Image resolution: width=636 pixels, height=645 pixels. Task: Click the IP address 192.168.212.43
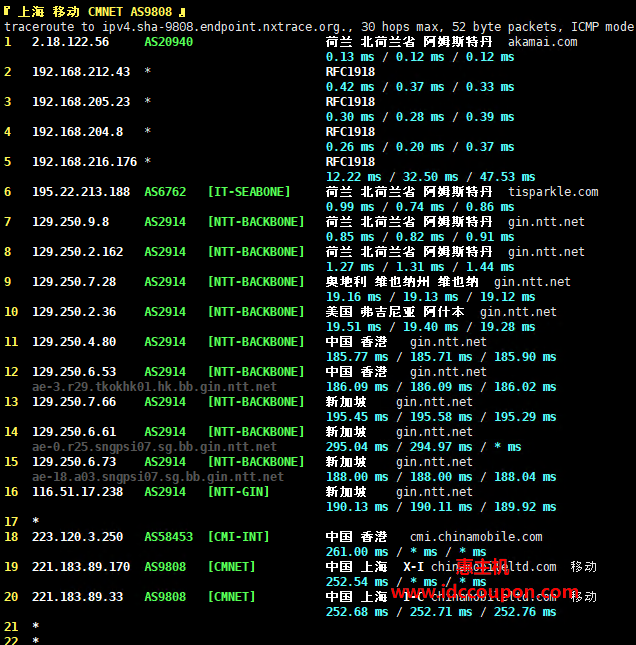pyautogui.click(x=81, y=72)
